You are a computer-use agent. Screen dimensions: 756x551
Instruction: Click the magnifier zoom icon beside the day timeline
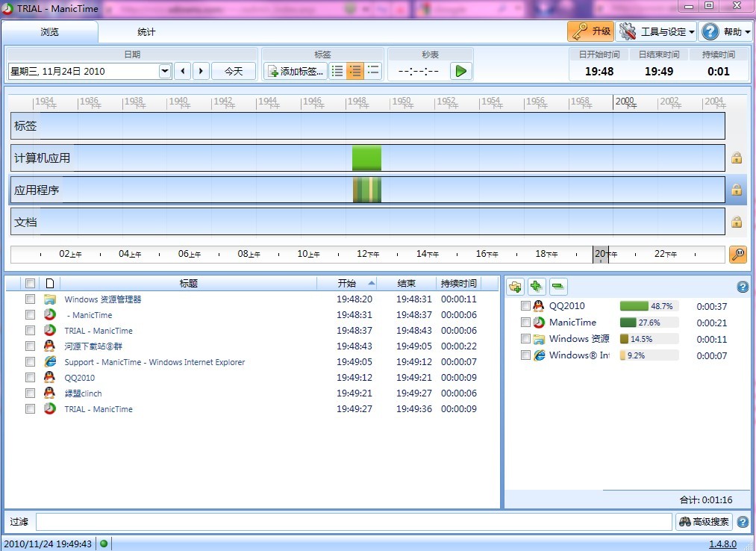coord(737,255)
